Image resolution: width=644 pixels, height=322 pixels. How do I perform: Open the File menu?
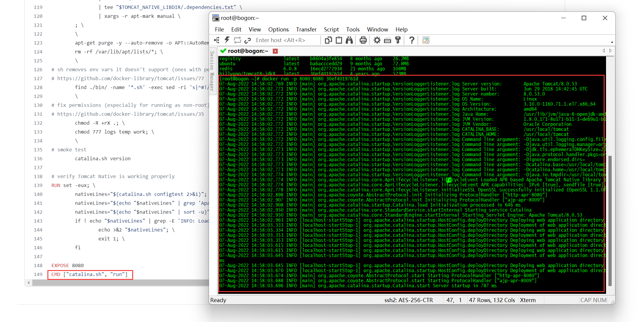click(x=219, y=29)
